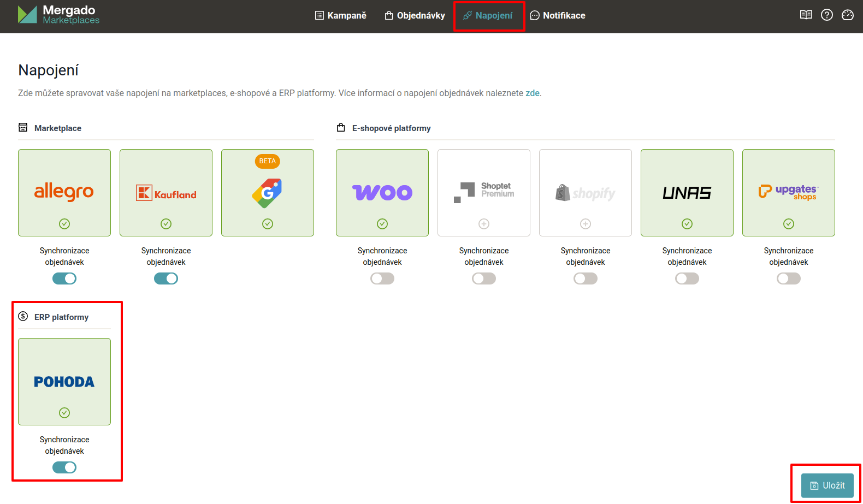
Task: Click the Uložit save button
Action: pyautogui.click(x=827, y=485)
